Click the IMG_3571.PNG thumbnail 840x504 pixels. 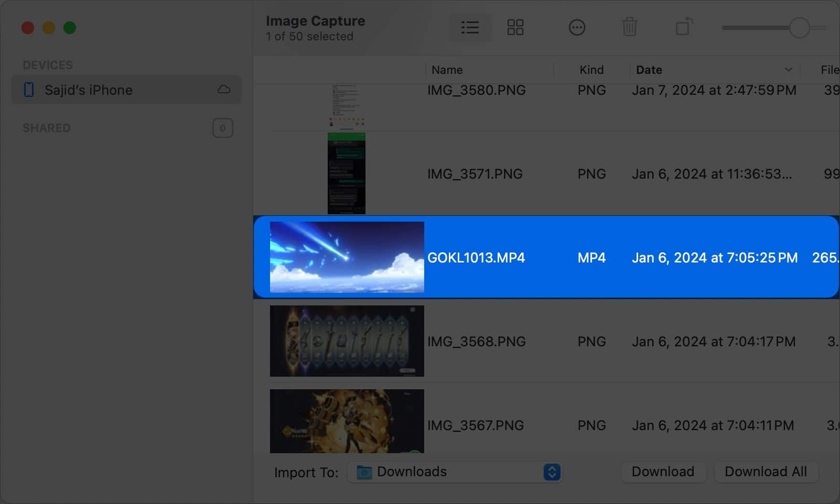tap(346, 173)
